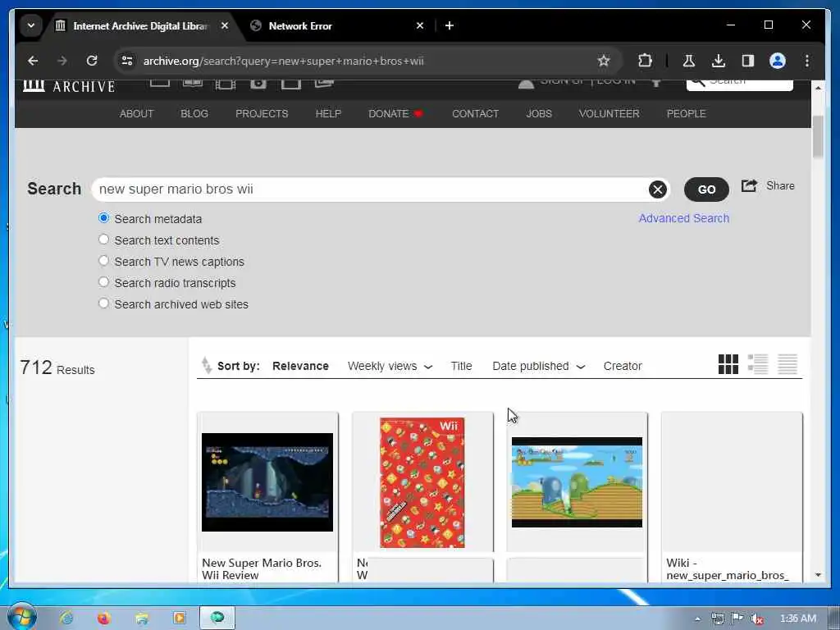Open Windows Explorer folder in taskbar

[x=142, y=618]
